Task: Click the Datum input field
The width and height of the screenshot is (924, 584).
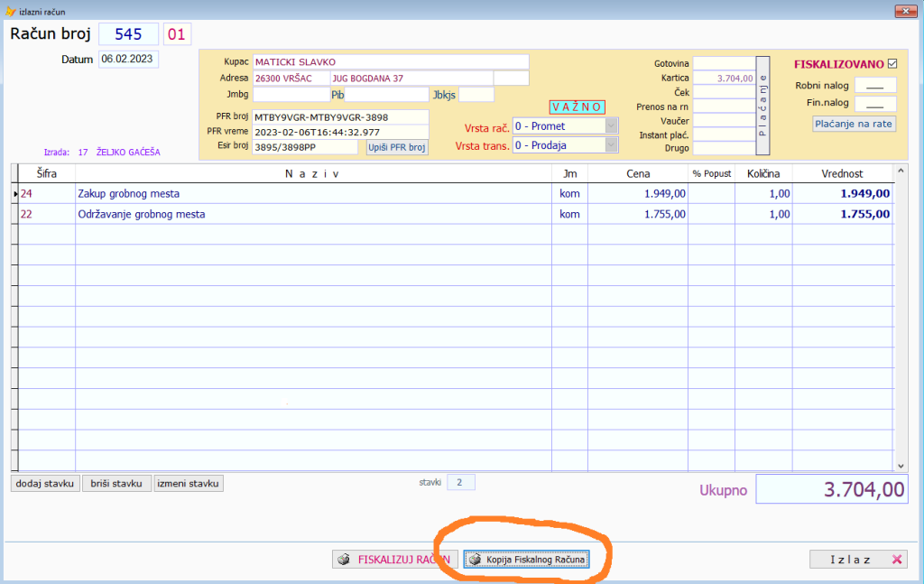Action: [x=128, y=60]
